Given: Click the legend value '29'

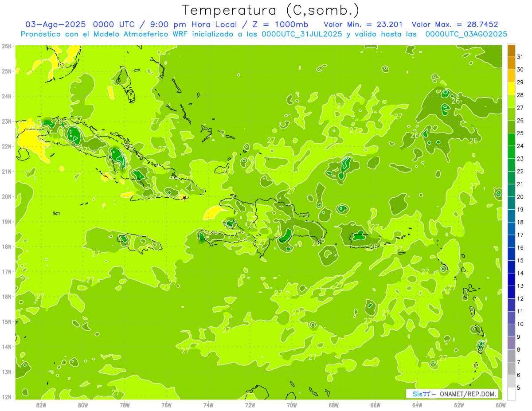Looking at the screenshot, I should [x=520, y=82].
